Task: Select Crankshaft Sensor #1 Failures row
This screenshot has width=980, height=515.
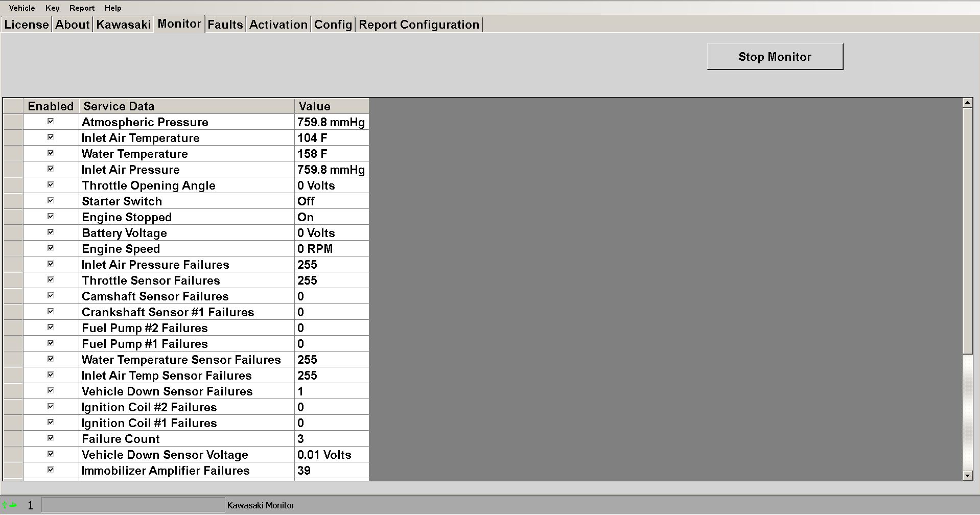Action: (x=168, y=312)
